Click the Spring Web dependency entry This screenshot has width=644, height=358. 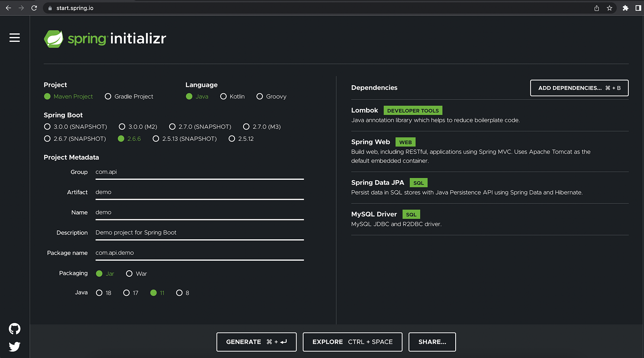point(490,151)
